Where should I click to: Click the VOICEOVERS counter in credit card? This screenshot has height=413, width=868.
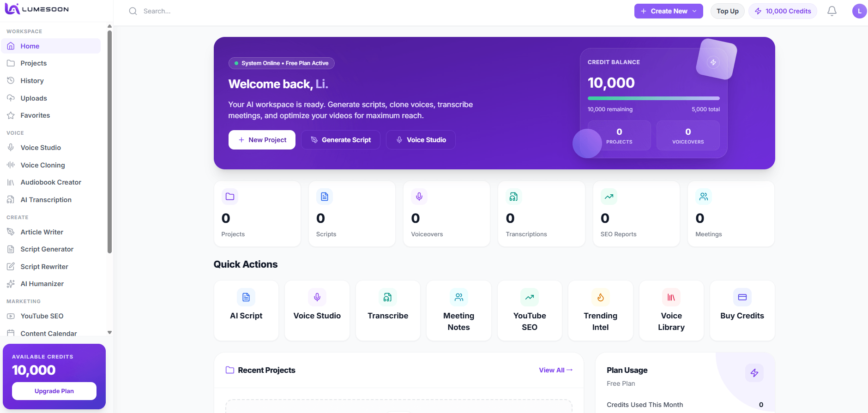688,136
